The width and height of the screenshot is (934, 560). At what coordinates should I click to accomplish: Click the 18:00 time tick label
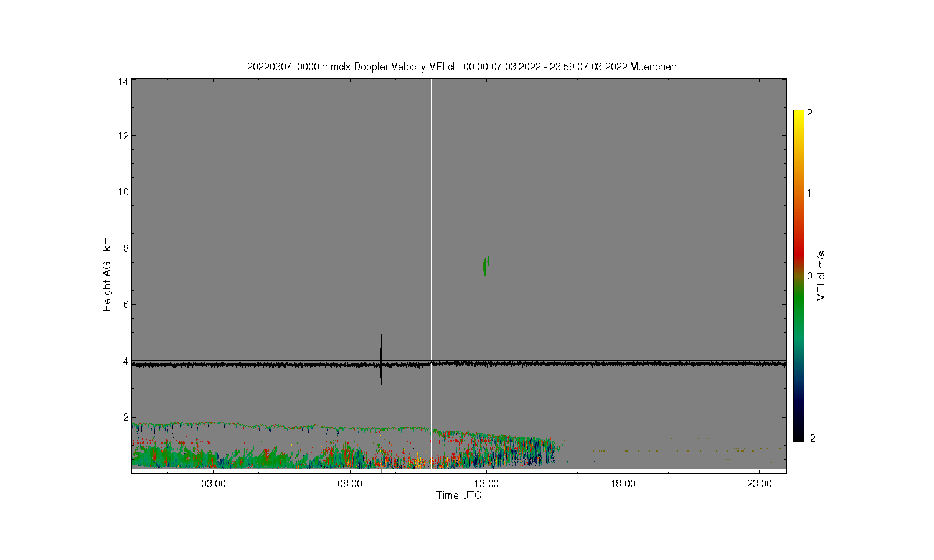pos(623,484)
